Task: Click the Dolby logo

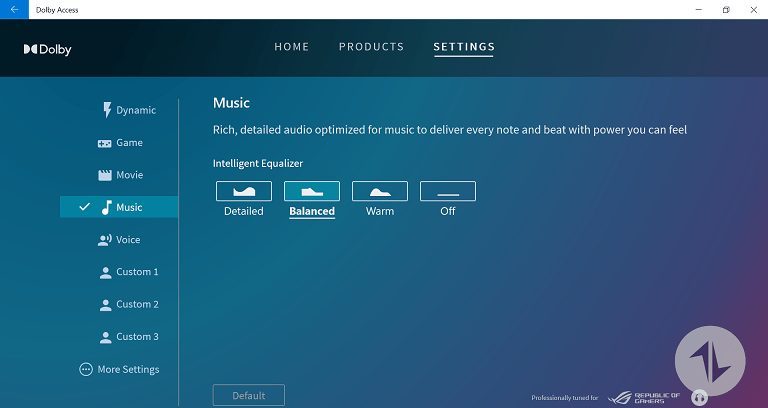Action: pyautogui.click(x=48, y=49)
